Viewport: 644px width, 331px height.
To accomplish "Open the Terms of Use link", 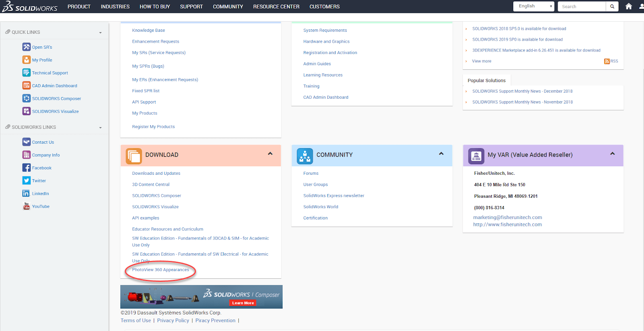I will pos(136,321).
